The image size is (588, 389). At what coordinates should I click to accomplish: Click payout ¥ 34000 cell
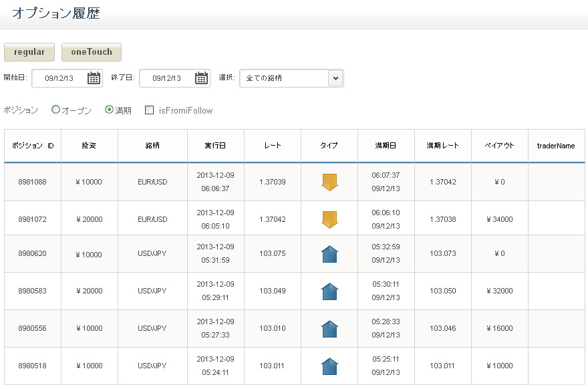pos(500,219)
